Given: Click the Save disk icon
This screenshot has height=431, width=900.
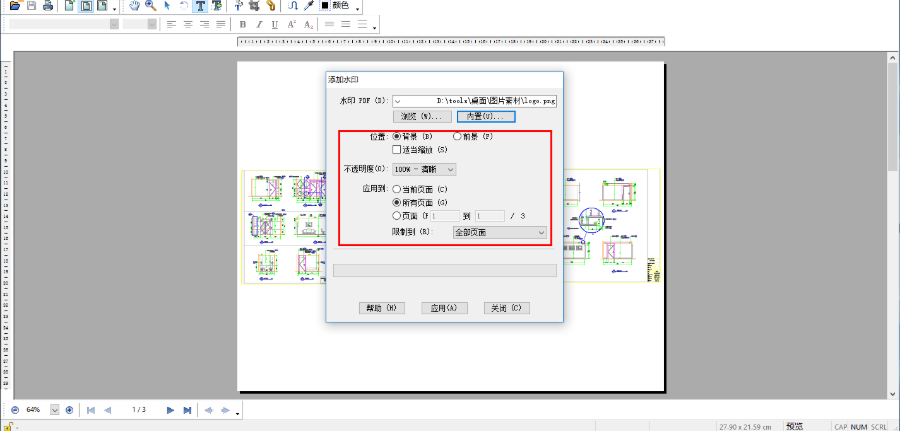Looking at the screenshot, I should pos(32,6).
